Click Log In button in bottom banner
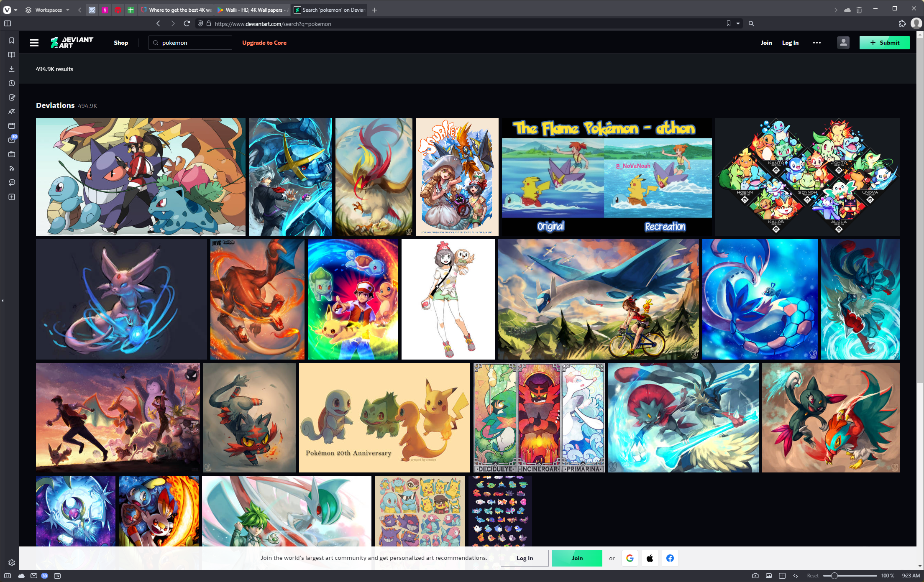The width and height of the screenshot is (924, 582). pyautogui.click(x=525, y=558)
